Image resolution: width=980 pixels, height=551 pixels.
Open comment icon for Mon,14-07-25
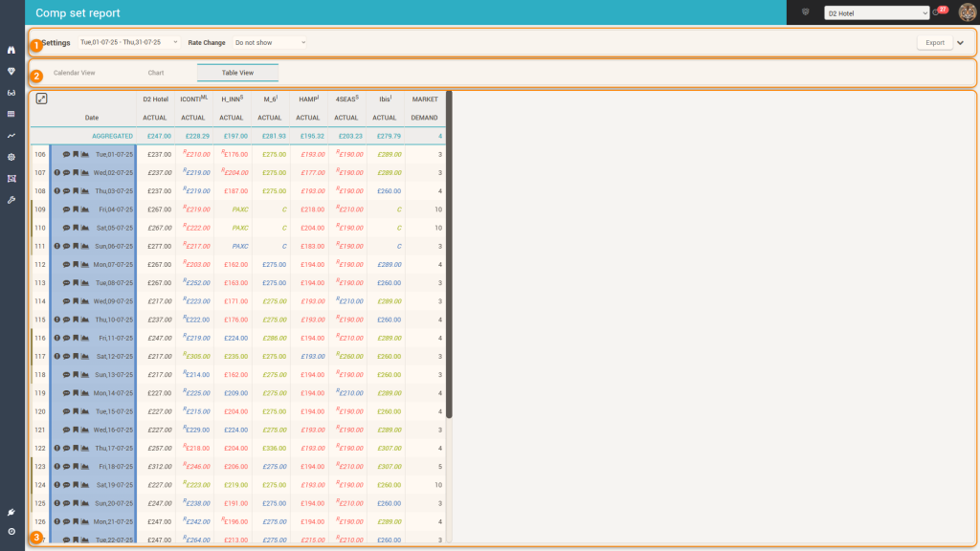point(66,393)
